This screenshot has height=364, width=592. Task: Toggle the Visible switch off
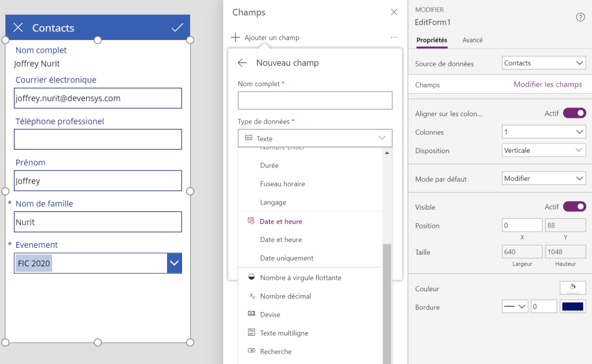574,207
